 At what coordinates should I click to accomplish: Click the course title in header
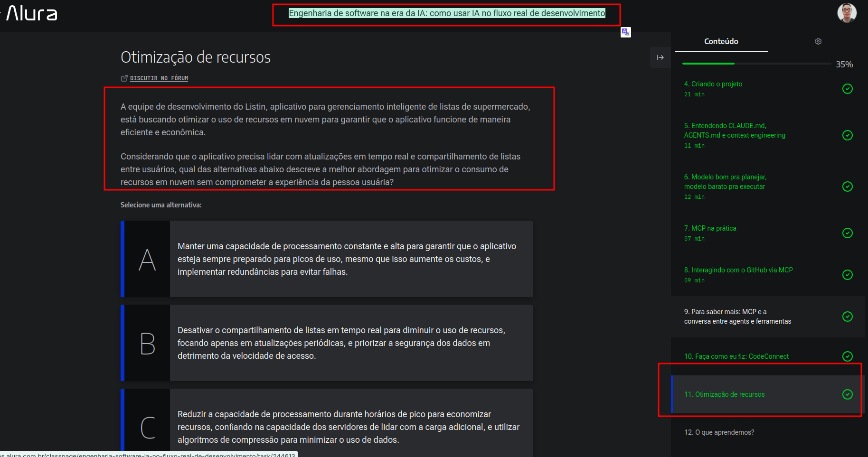point(447,13)
